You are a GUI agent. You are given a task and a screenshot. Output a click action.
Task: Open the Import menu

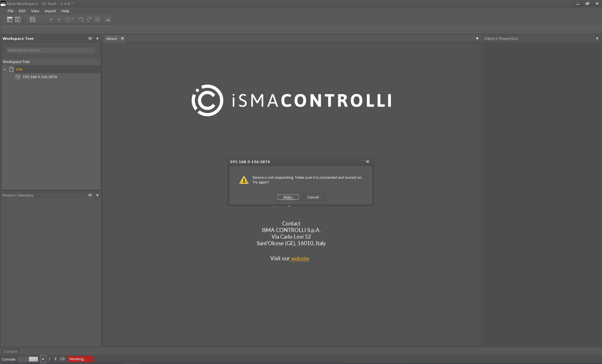click(50, 11)
